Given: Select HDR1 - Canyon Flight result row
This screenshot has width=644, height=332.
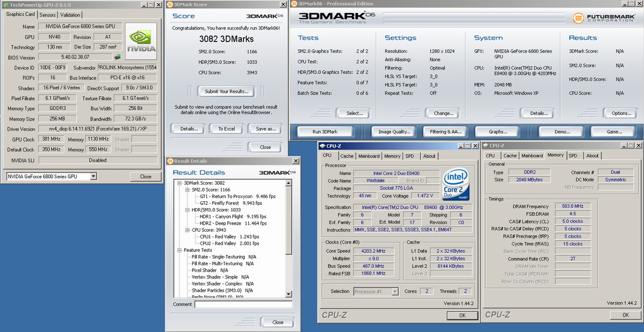Looking at the screenshot, I should [233, 216].
